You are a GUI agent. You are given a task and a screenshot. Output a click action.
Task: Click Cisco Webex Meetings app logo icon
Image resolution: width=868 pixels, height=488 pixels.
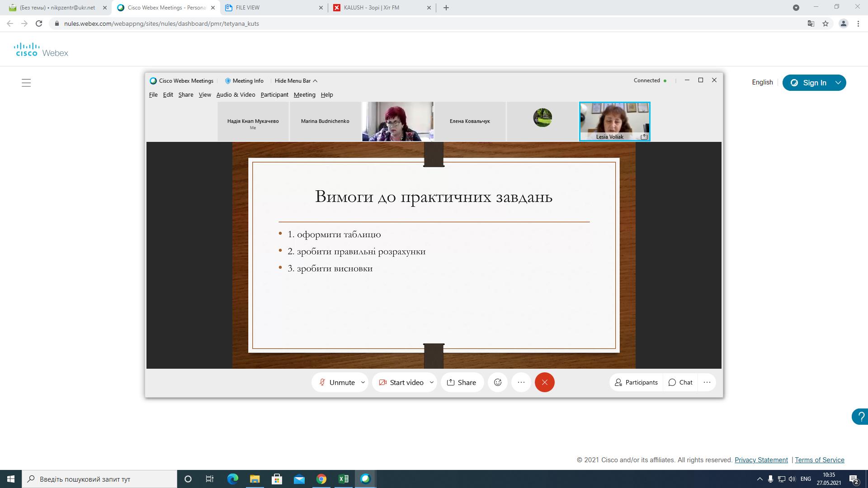pos(153,81)
